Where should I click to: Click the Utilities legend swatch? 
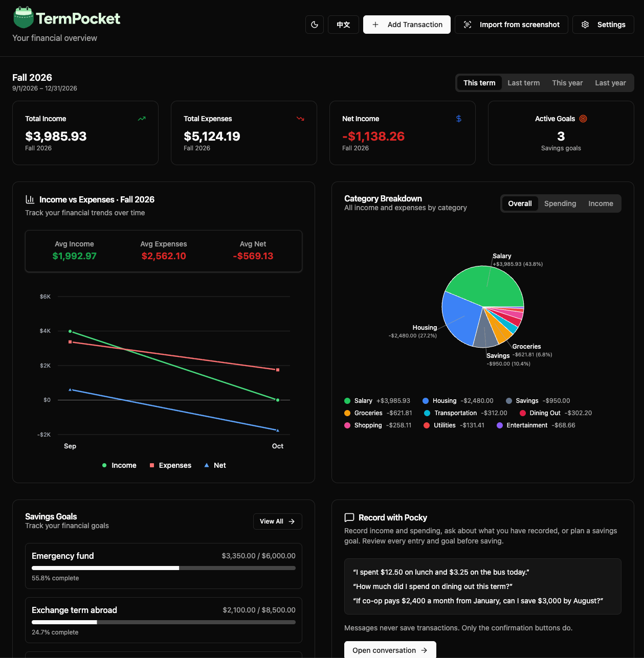pos(427,425)
